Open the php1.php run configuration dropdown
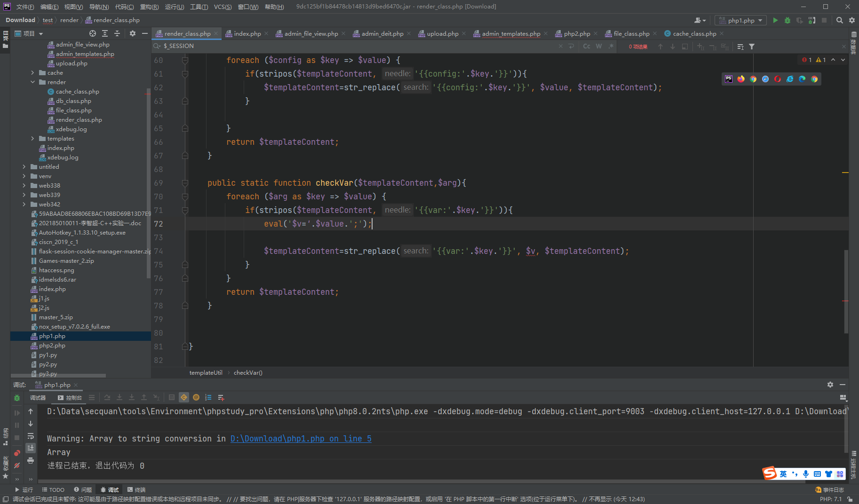 point(740,20)
